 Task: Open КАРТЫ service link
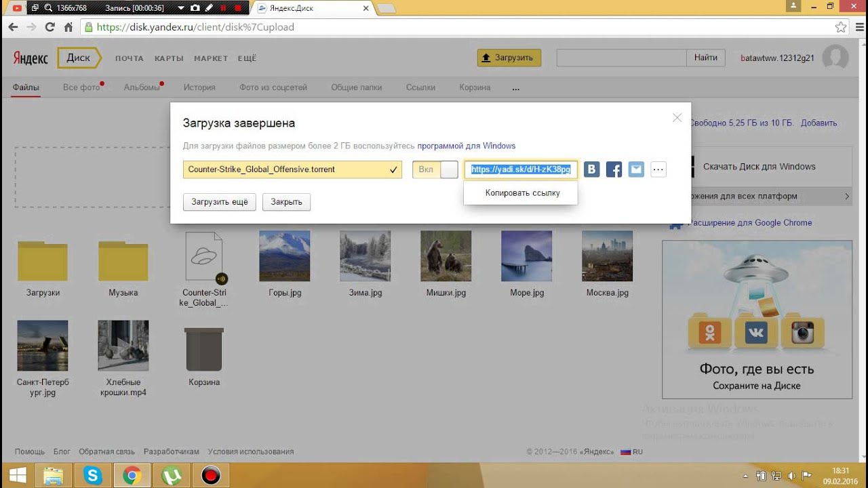pyautogui.click(x=169, y=58)
